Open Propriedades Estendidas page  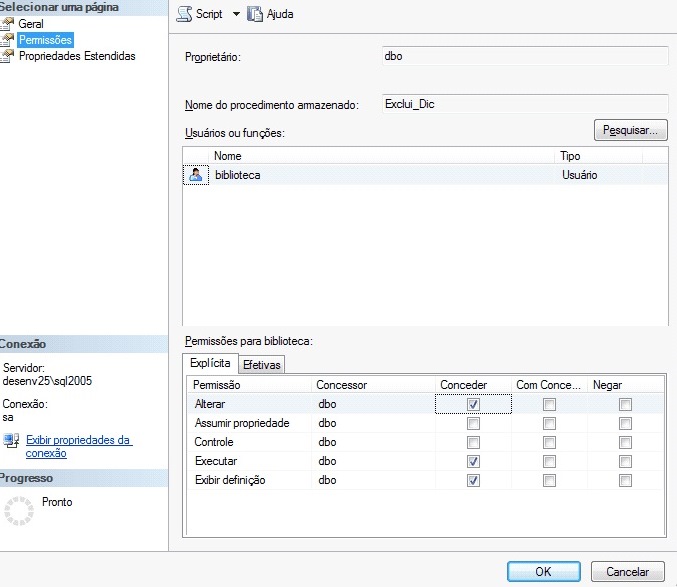77,56
